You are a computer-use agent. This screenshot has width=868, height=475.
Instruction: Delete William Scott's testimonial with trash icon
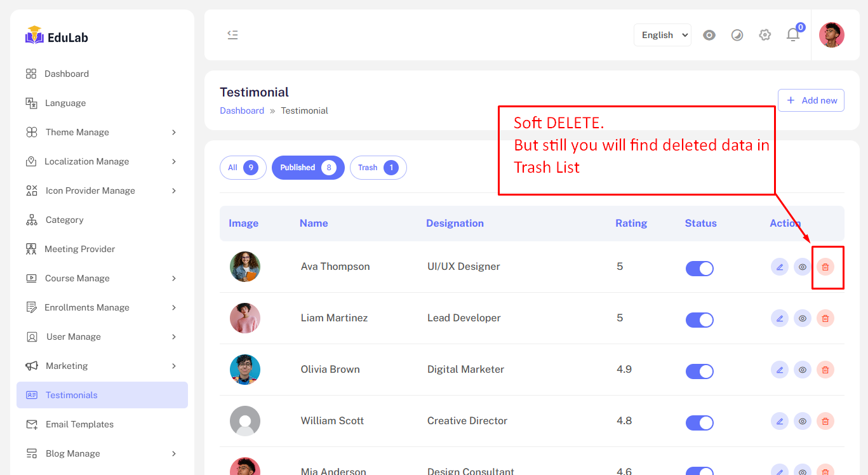click(825, 421)
